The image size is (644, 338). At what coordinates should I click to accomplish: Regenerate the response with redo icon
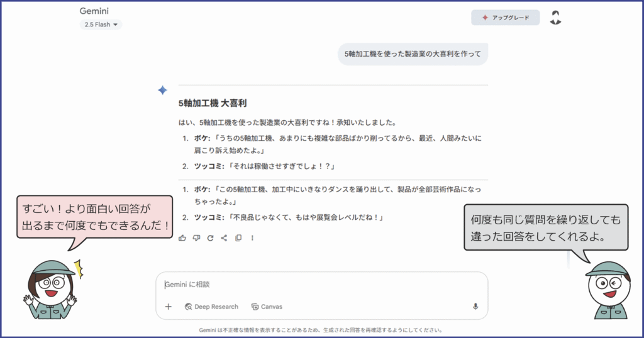(x=210, y=238)
